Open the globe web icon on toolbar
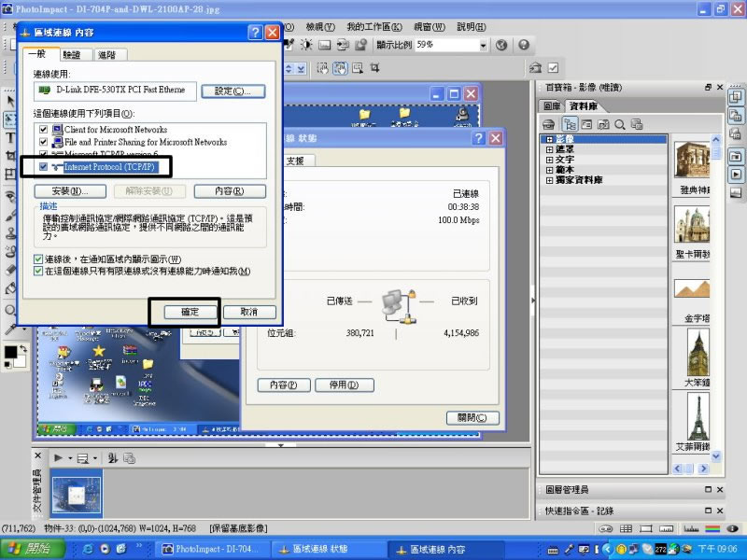The image size is (747, 560). (x=501, y=45)
